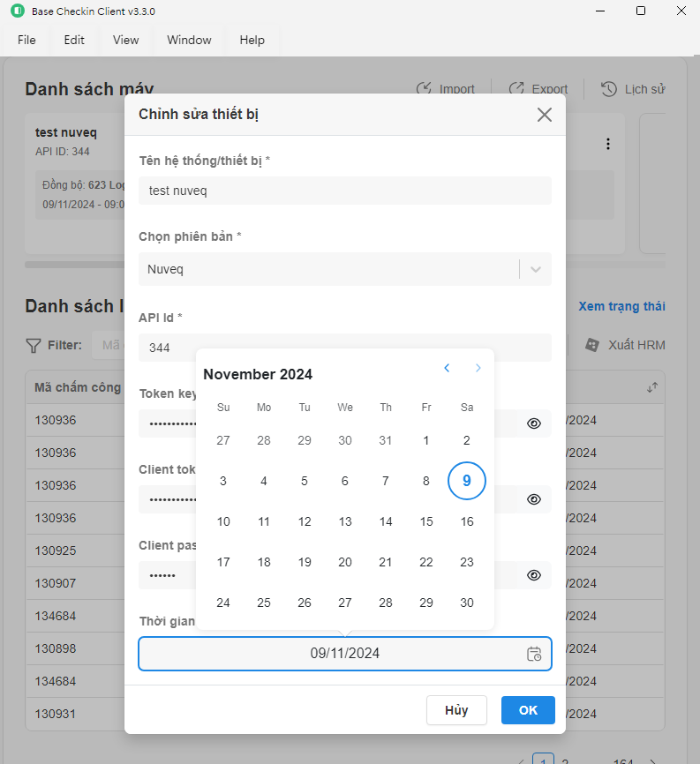Close the Chỉnh sửa thiết bị dialog
Viewport: 700px width, 764px height.
(544, 115)
